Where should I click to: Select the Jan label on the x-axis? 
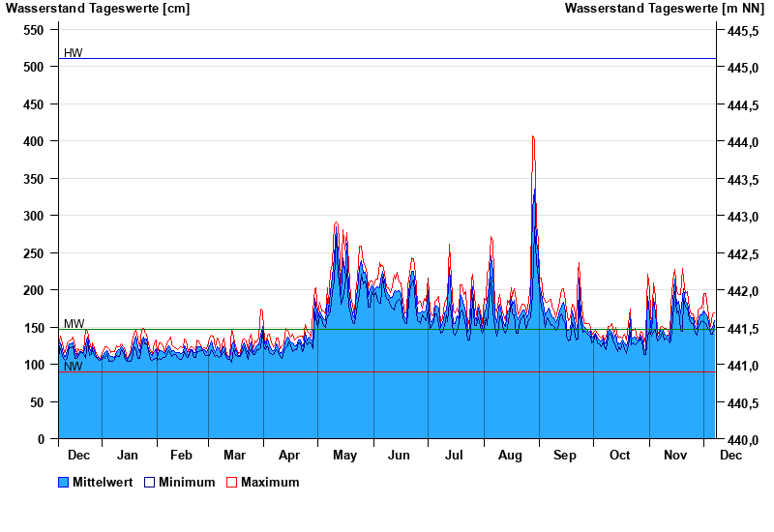pos(128,456)
